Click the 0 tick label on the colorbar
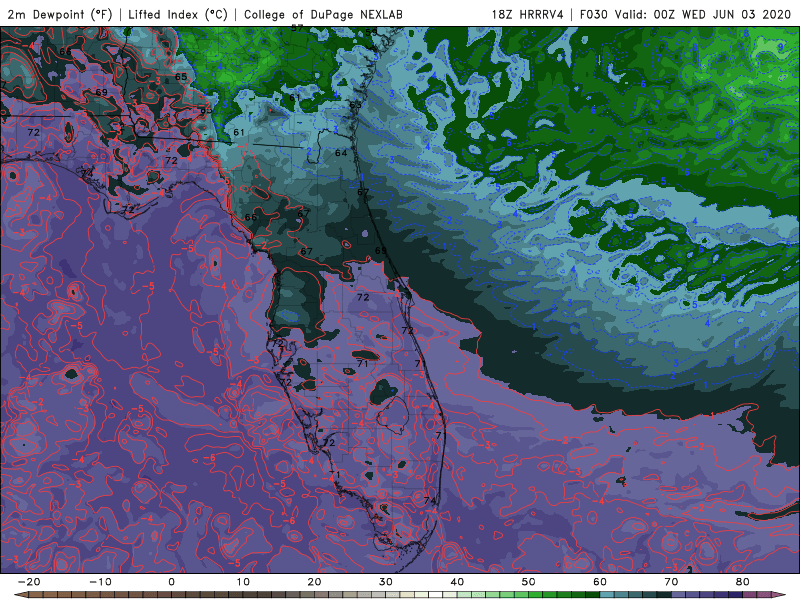Screen dimensions: 800x600 point(171,582)
